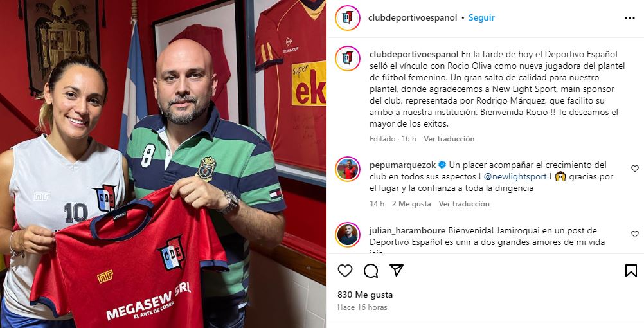The height and width of the screenshot is (328, 644).
Task: Click Ver traducción under the caption
Action: click(x=449, y=139)
